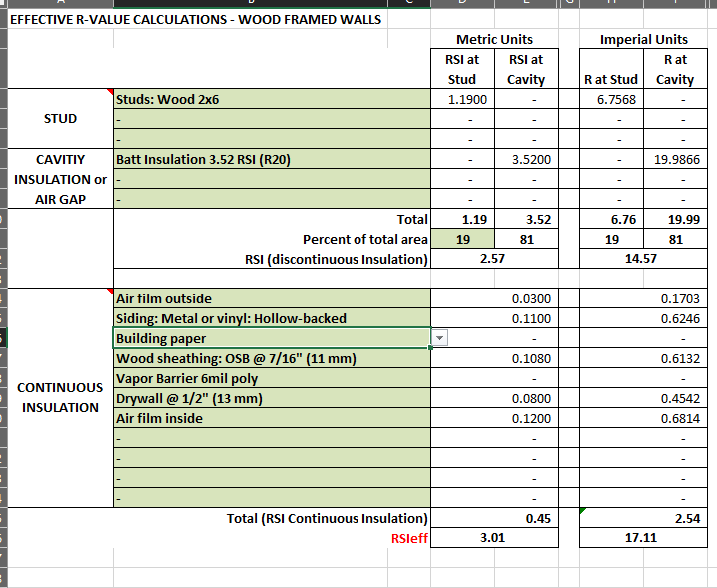Click the Wood sheathing OSB 7/16" cell

click(x=272, y=358)
